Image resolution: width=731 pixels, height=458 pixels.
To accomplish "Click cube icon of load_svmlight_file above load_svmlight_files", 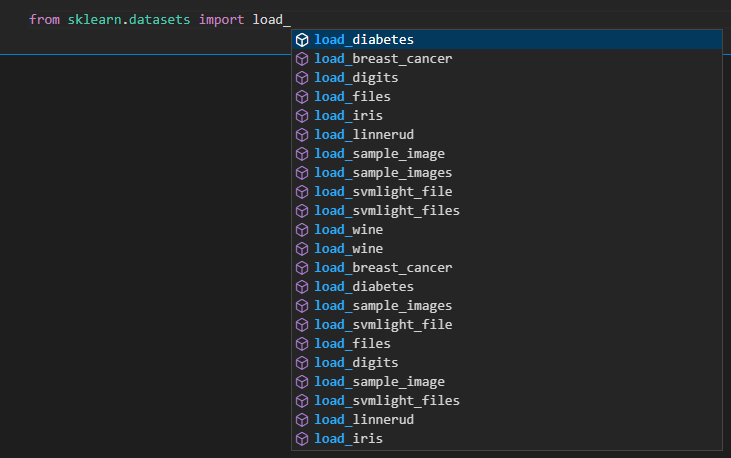I will coord(302,192).
